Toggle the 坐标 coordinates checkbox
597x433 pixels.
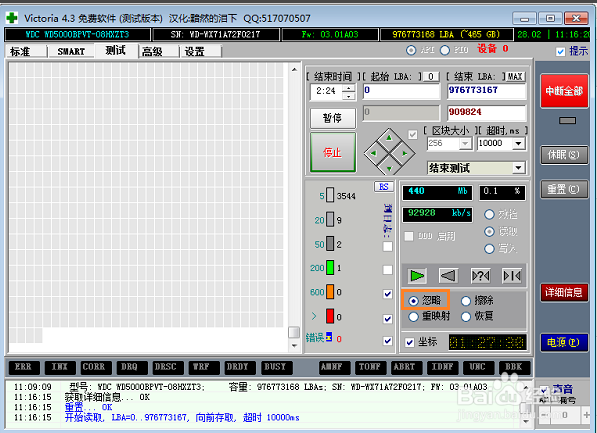(x=410, y=342)
